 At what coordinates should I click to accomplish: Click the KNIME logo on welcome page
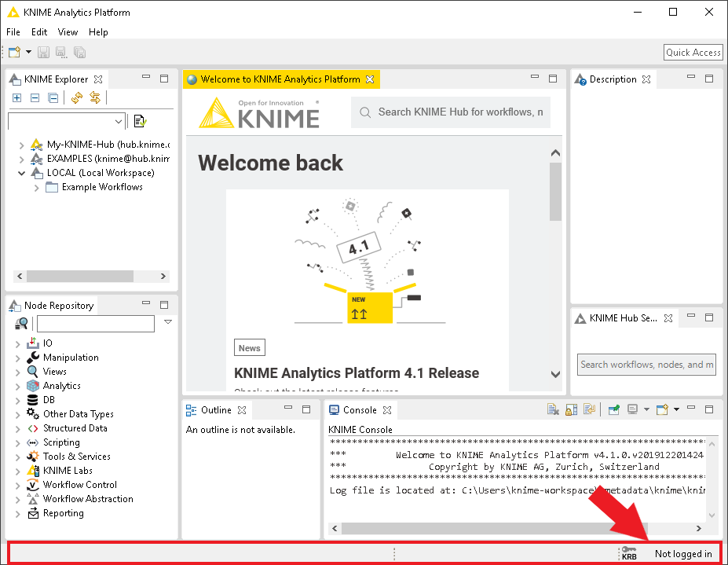coord(259,113)
